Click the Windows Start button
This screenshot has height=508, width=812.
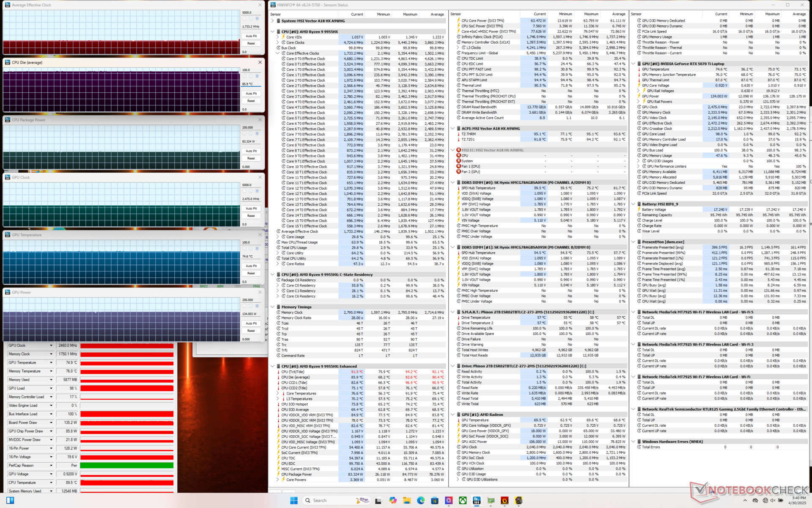coord(294,500)
